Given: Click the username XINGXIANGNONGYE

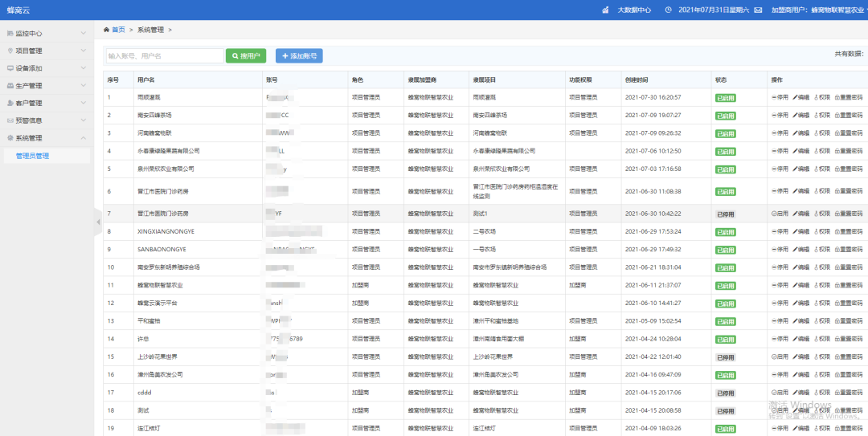Looking at the screenshot, I should click(x=166, y=232).
